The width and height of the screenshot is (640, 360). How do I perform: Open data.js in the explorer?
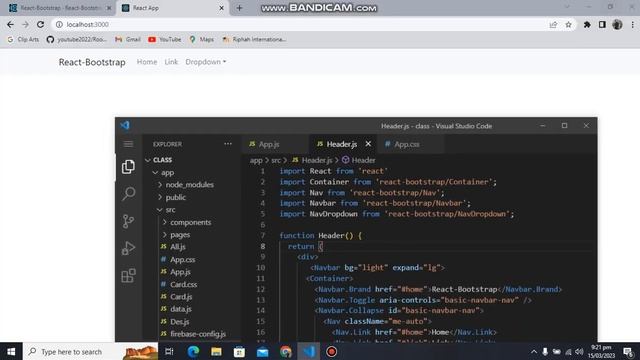pyautogui.click(x=180, y=309)
